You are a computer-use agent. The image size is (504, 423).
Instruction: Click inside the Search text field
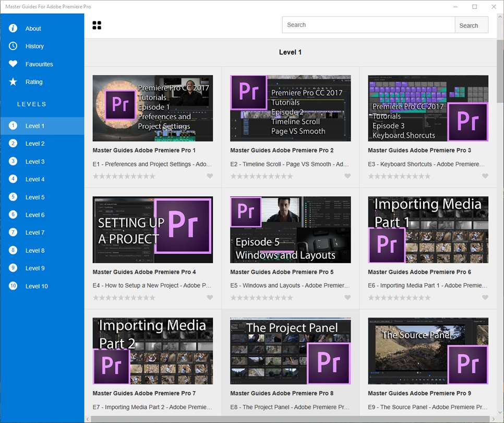[368, 25]
